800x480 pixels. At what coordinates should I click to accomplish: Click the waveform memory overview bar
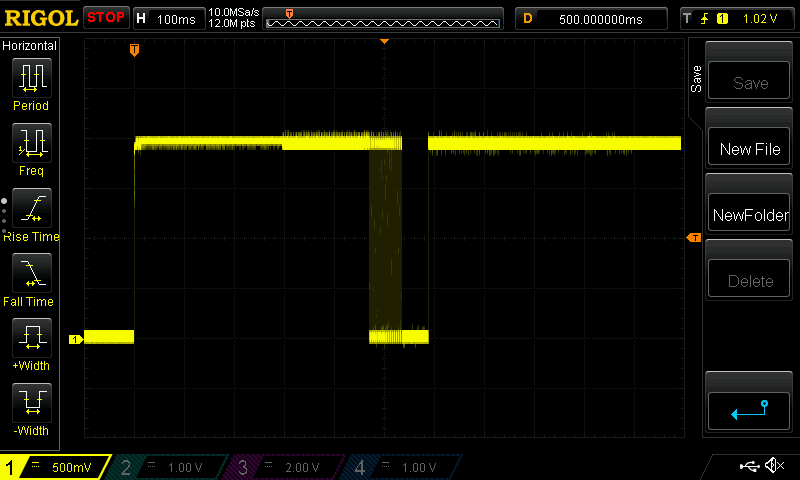coord(383,19)
